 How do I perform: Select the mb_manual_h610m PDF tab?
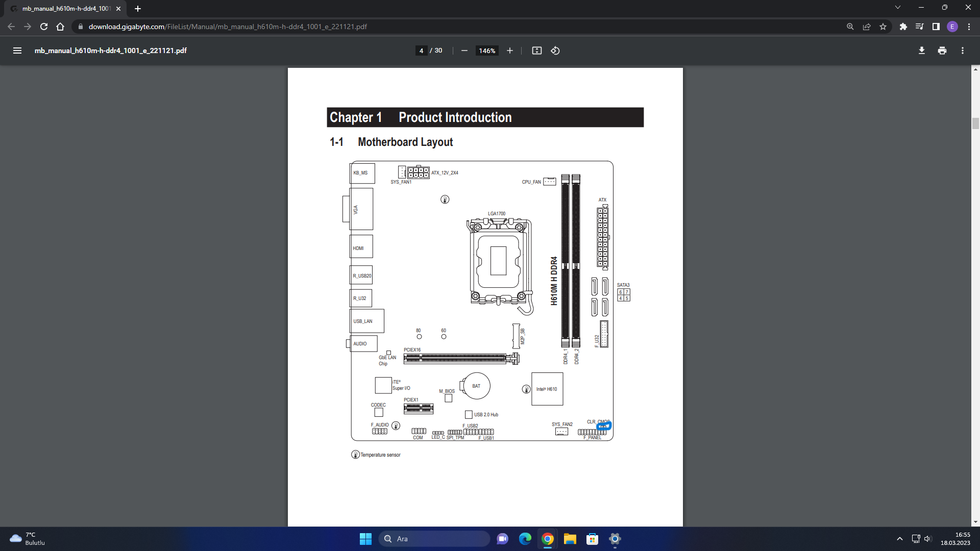66,9
